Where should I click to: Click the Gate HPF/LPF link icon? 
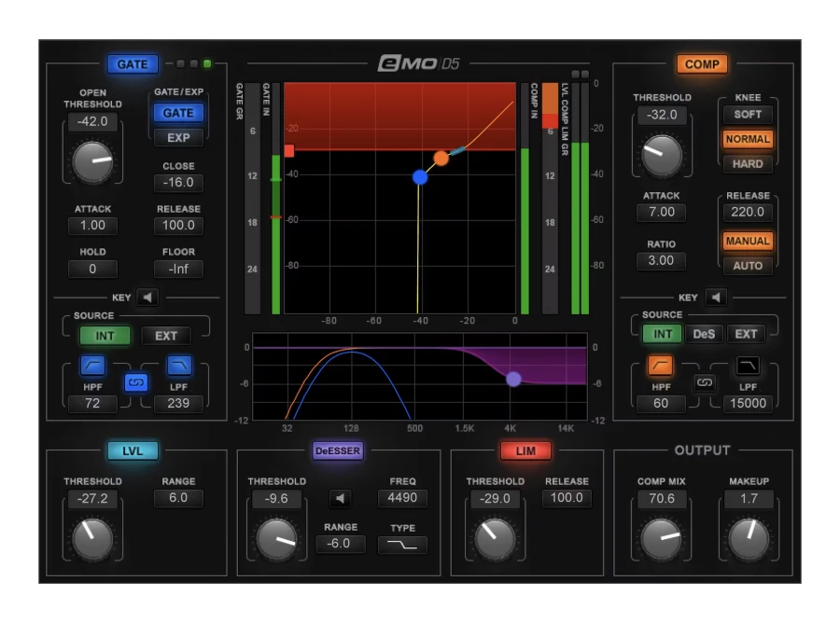[136, 382]
